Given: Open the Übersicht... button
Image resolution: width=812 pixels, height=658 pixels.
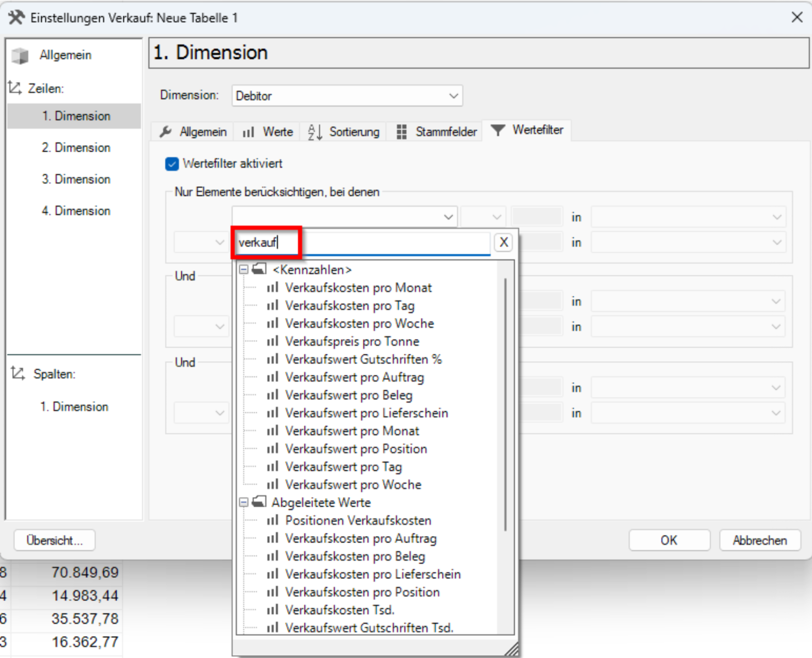Looking at the screenshot, I should click(x=55, y=540).
